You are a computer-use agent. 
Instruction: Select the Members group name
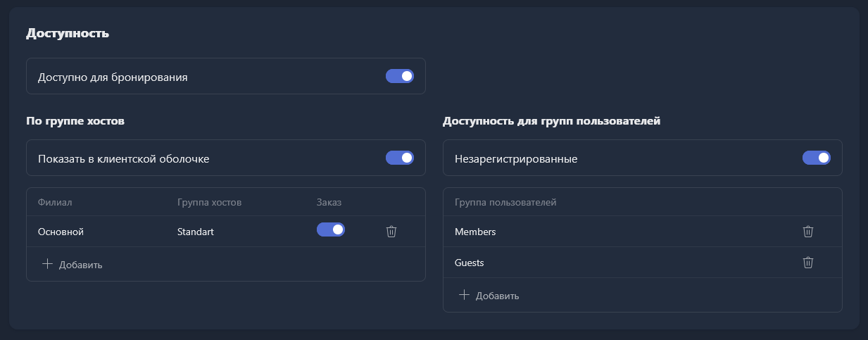click(475, 232)
